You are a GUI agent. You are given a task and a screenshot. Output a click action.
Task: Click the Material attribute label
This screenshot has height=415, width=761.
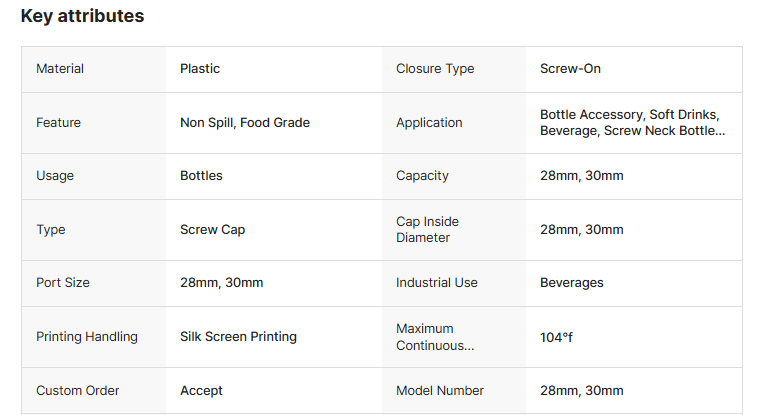click(x=60, y=69)
